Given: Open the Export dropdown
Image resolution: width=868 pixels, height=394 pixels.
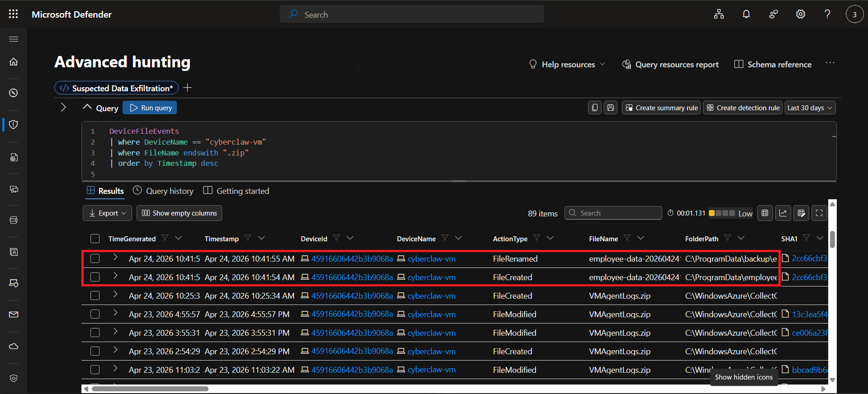Looking at the screenshot, I should pyautogui.click(x=107, y=213).
